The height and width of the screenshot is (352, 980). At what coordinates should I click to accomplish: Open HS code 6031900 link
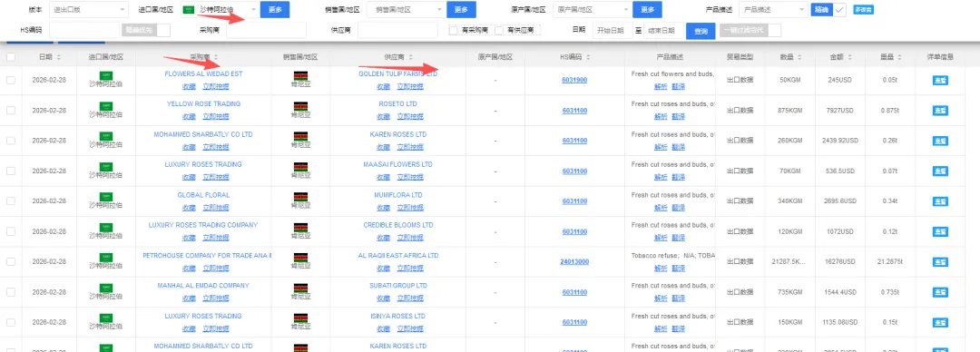(574, 80)
